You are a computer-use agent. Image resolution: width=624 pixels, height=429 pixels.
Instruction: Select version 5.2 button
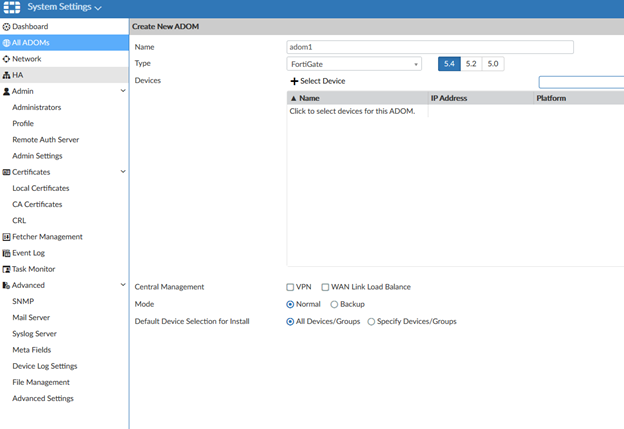[x=470, y=64]
